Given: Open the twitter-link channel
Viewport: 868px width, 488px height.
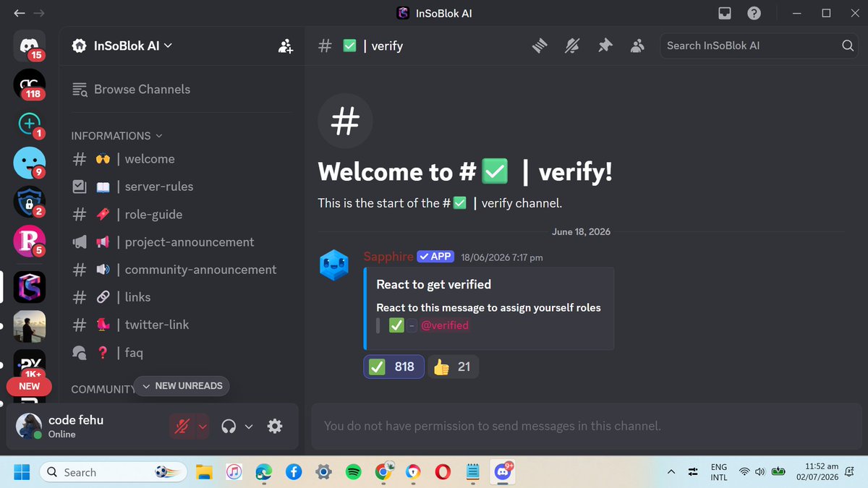Looking at the screenshot, I should pos(181,325).
